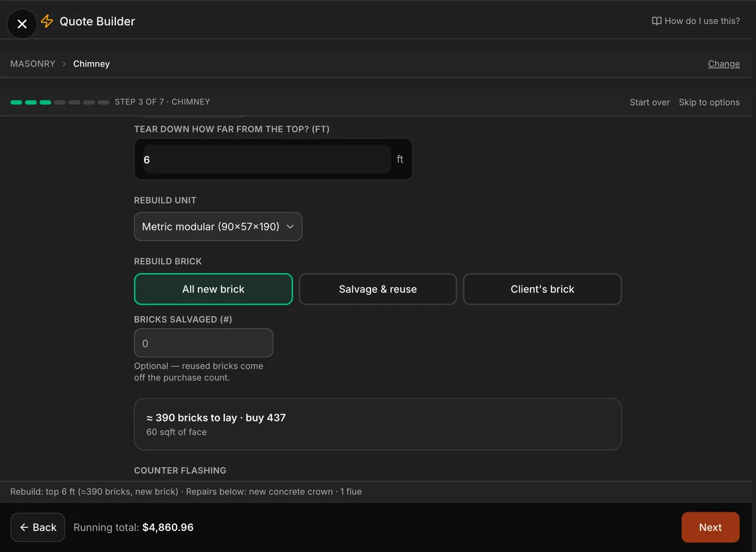The height and width of the screenshot is (552, 756).
Task: Click the Quote Builder title text
Action: (98, 21)
